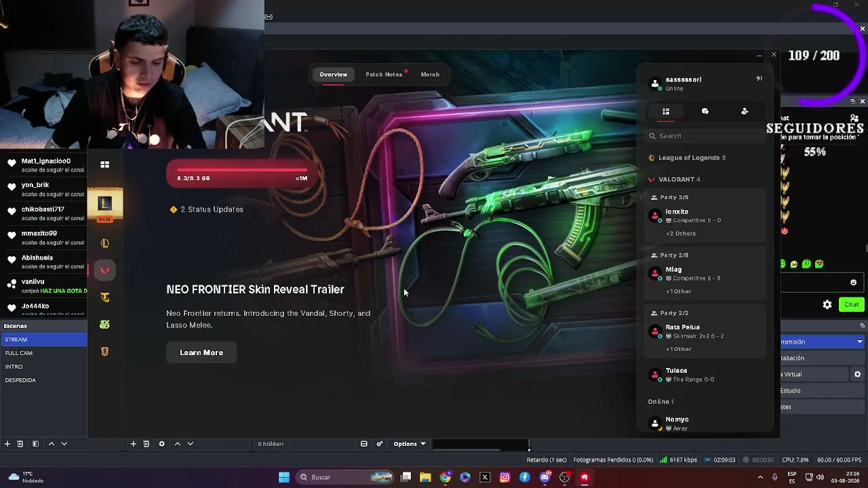
Task: Open the OBS mixer Options dropdown
Action: pyautogui.click(x=410, y=444)
